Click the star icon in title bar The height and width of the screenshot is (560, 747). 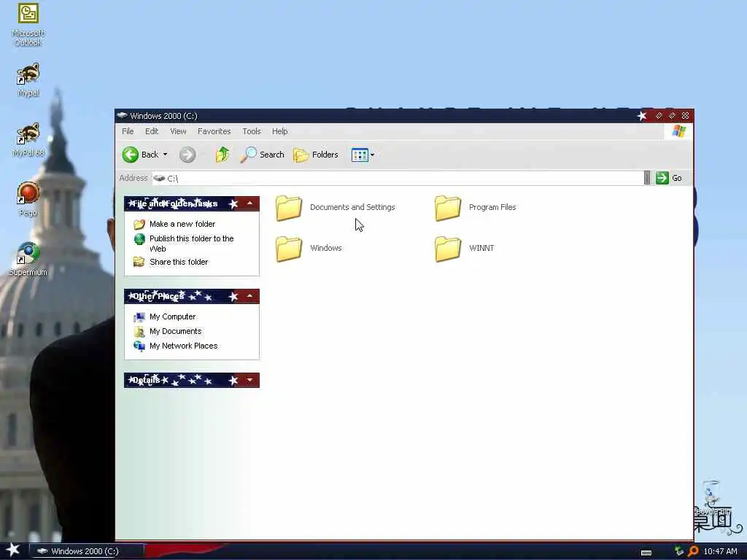pos(642,116)
